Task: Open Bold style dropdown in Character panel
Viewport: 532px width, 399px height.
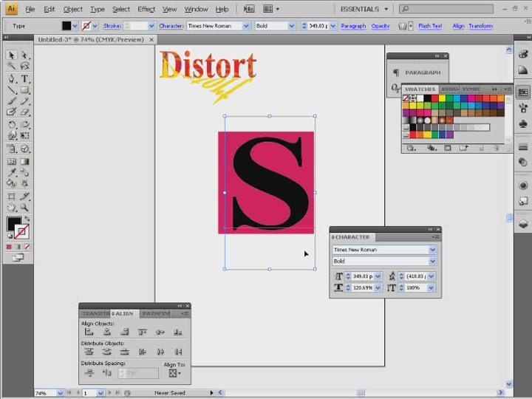Action: pyautogui.click(x=432, y=262)
